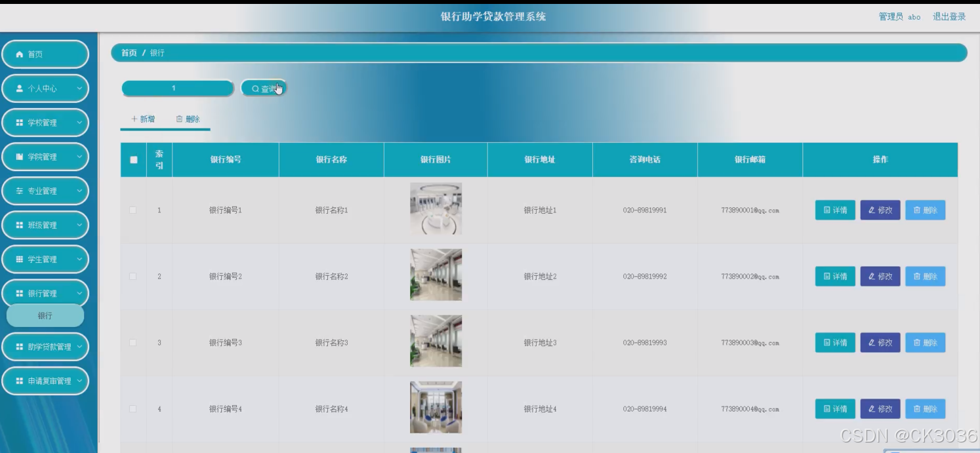Select the 银行 submenu item

pyautogui.click(x=45, y=315)
